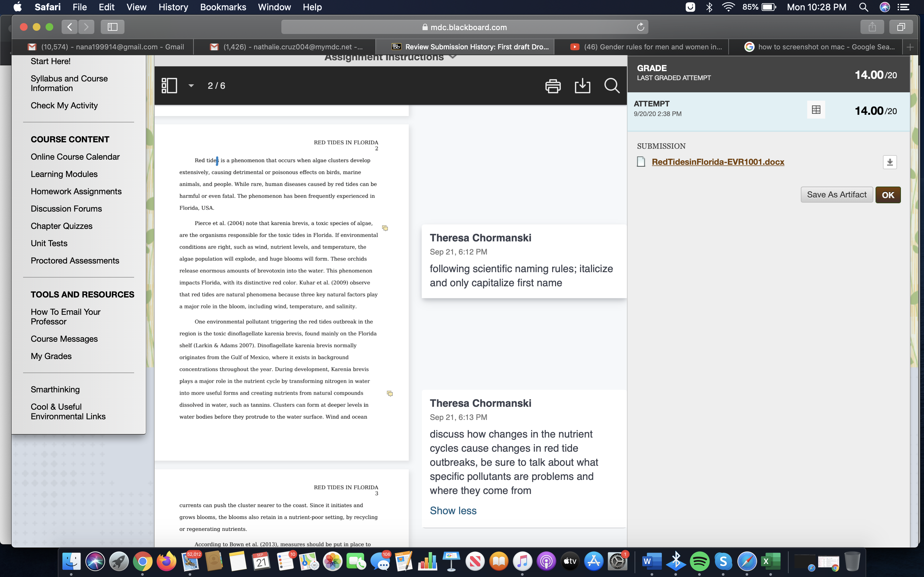924x577 pixels.
Task: Click the OK button
Action: point(887,195)
